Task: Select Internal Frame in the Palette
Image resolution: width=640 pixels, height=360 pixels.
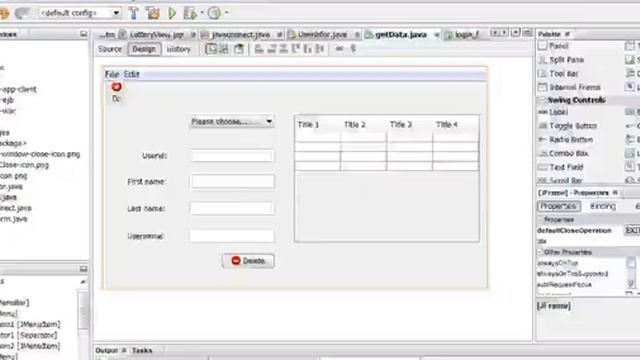Action: pyautogui.click(x=569, y=87)
